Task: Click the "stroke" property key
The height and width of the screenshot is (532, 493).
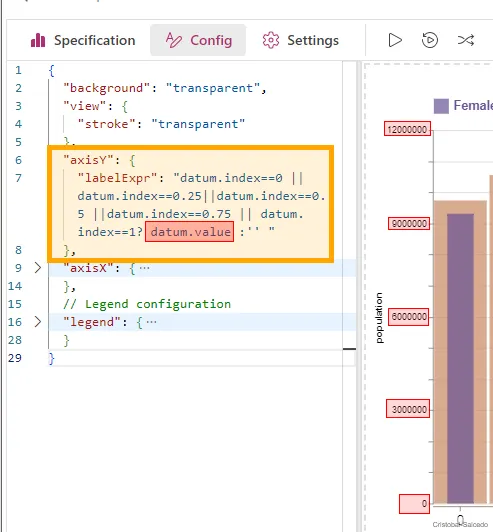Action: [x=107, y=124]
